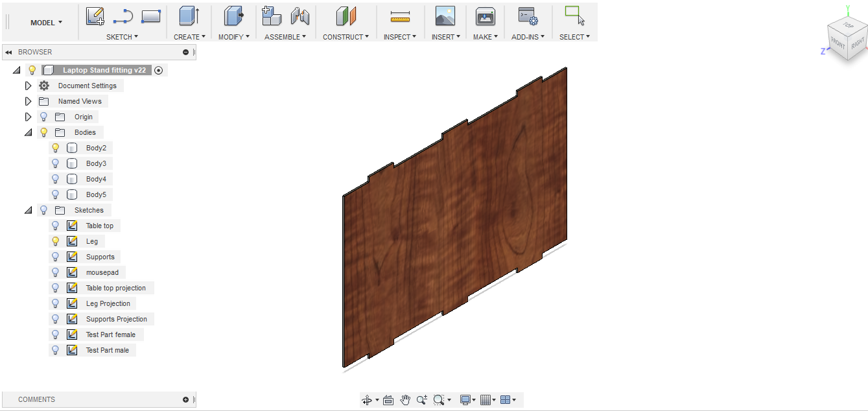Expand the Document Settings node
The height and width of the screenshot is (411, 868).
click(x=28, y=86)
